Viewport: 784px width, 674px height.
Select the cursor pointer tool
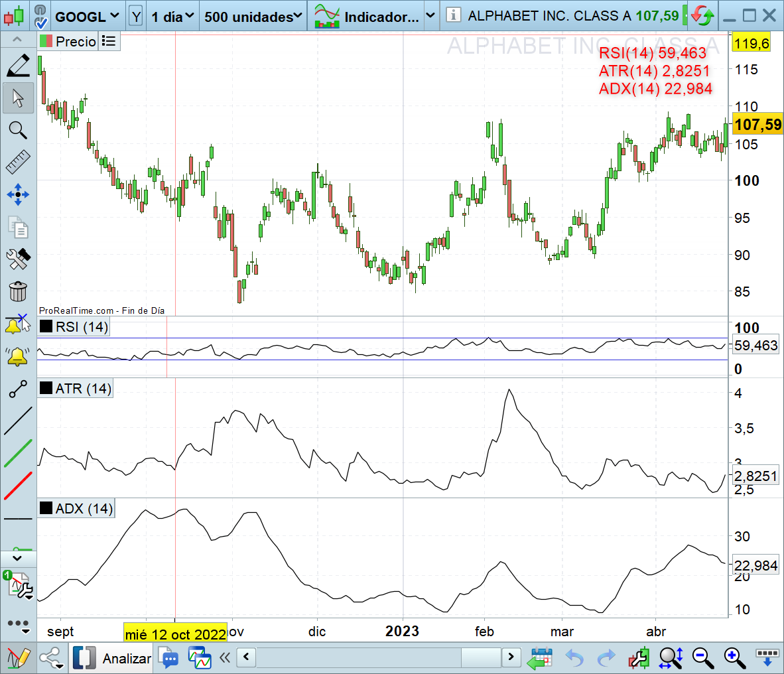[x=18, y=98]
